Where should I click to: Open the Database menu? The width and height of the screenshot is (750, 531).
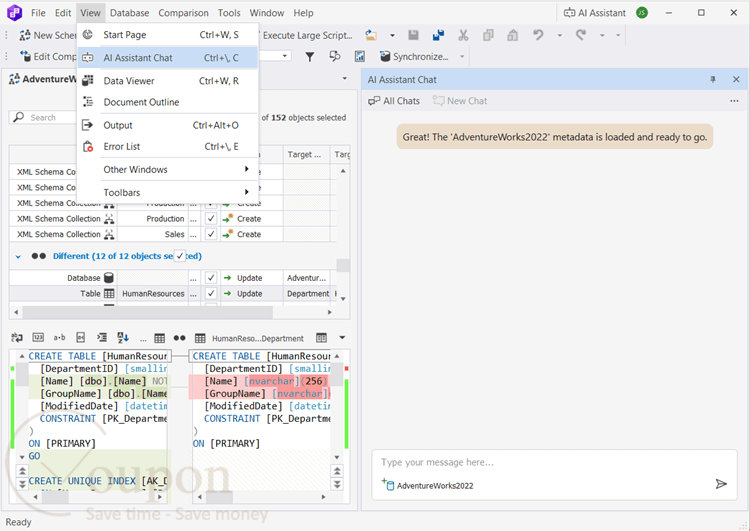point(129,13)
